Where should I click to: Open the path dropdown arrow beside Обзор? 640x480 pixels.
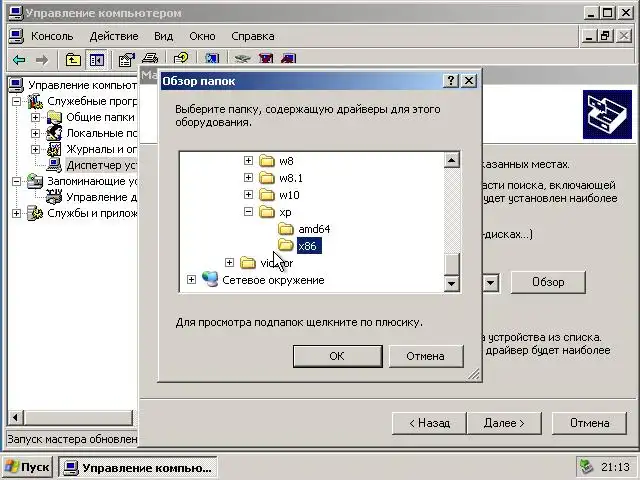(x=491, y=282)
